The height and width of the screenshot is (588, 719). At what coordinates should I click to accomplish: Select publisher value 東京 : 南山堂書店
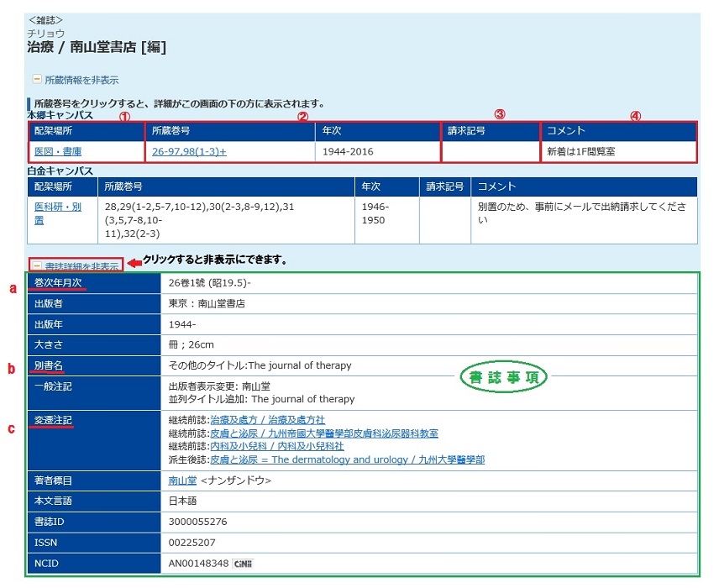click(x=207, y=303)
